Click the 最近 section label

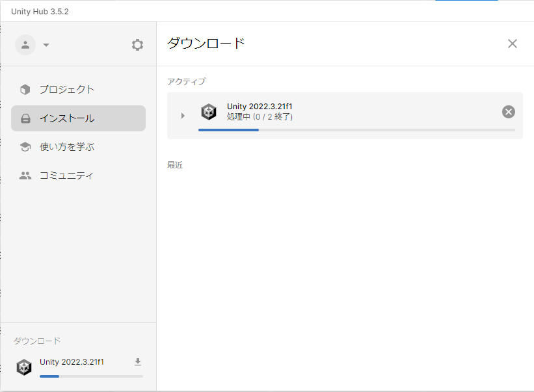(175, 165)
